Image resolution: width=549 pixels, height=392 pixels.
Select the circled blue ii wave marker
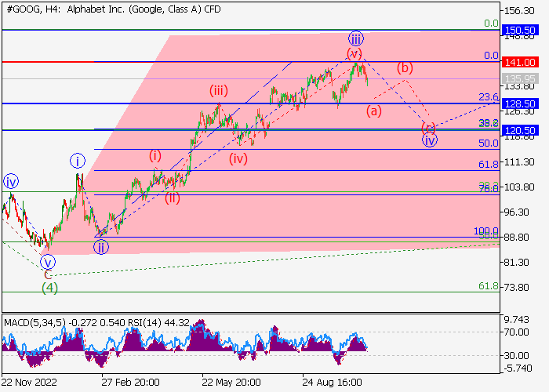pyautogui.click(x=101, y=248)
